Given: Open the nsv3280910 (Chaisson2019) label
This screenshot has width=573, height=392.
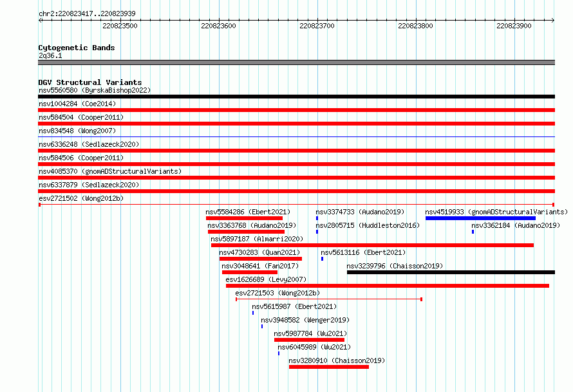Looking at the screenshot, I should 337,360.
